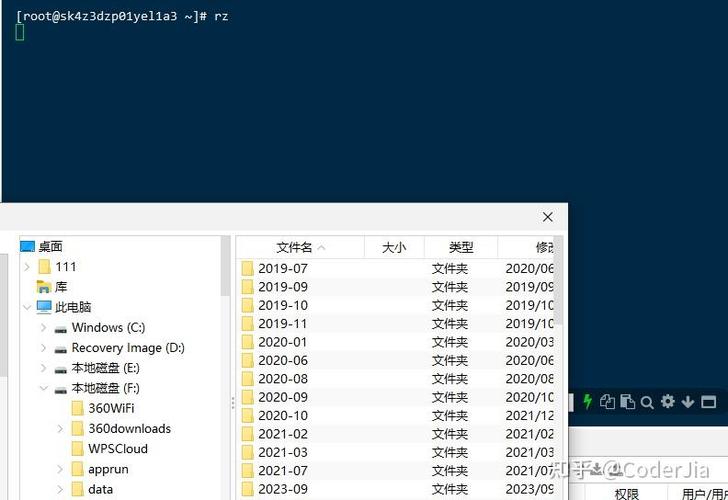Click the terminal prompt root@sk4z3dzp01yel1a3
The image size is (728, 500).
pyautogui.click(x=99, y=16)
